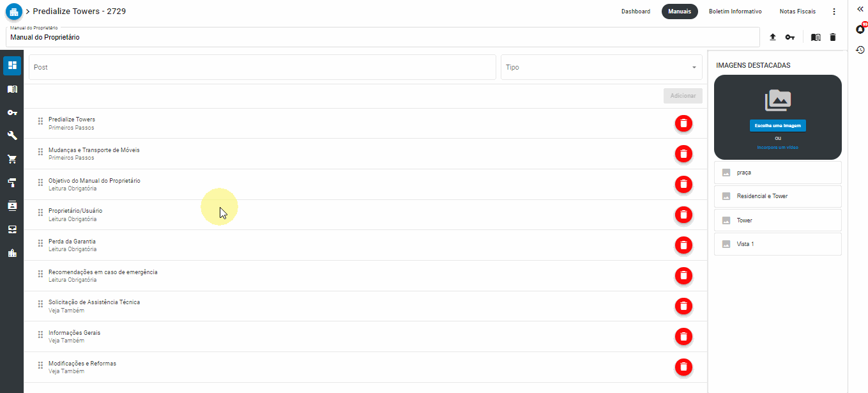Open the Boletim Informativo tab
Screen dimensions: 868x393
pyautogui.click(x=735, y=12)
